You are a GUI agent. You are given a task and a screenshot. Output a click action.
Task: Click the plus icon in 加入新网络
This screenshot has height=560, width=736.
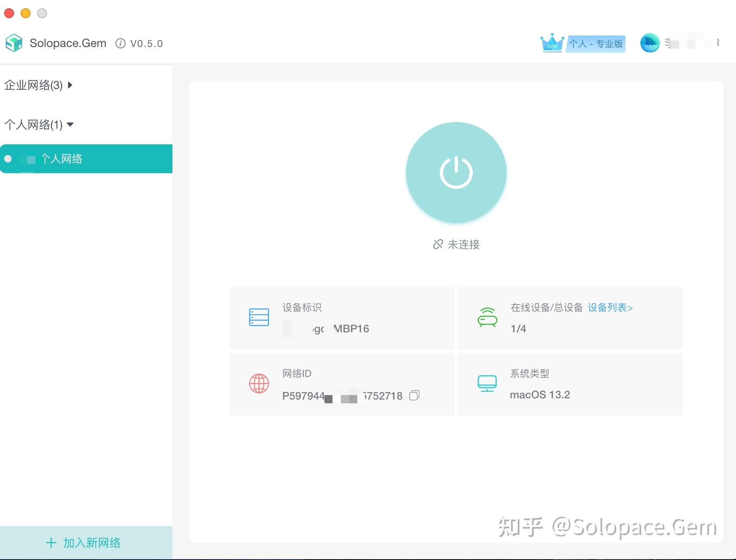click(x=51, y=543)
